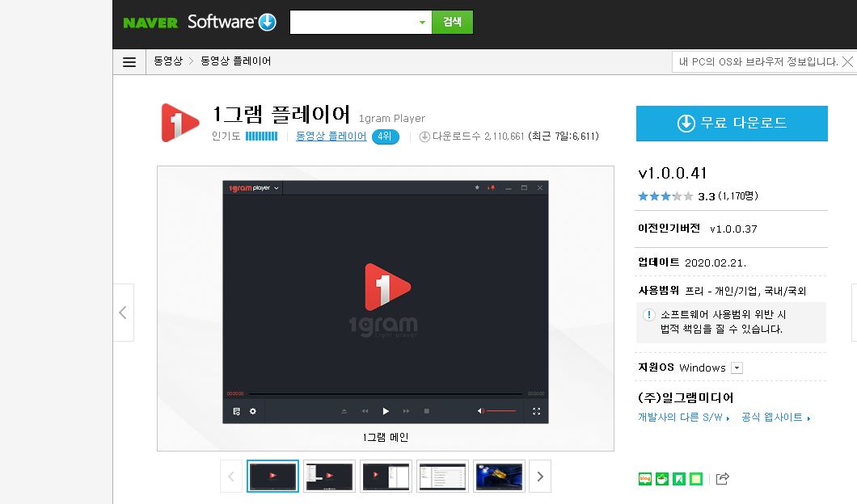Click the settings gear in player screenshot

coord(252,411)
